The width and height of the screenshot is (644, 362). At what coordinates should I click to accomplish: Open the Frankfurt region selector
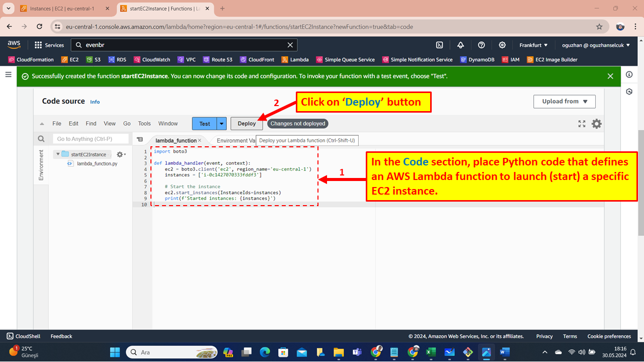pos(533,45)
